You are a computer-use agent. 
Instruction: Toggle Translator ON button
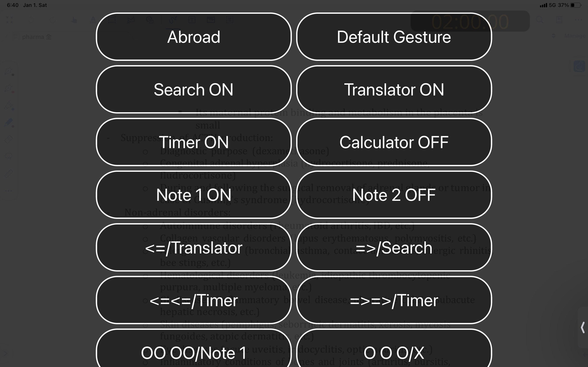tap(394, 89)
